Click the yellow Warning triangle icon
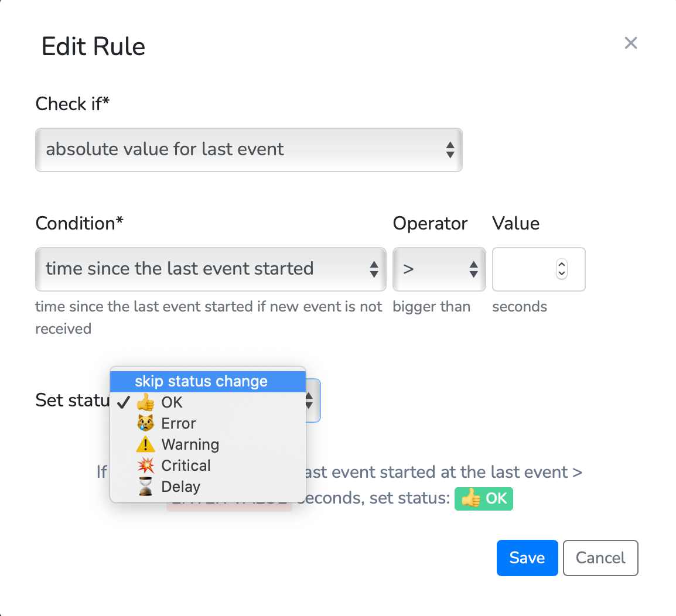 (145, 444)
